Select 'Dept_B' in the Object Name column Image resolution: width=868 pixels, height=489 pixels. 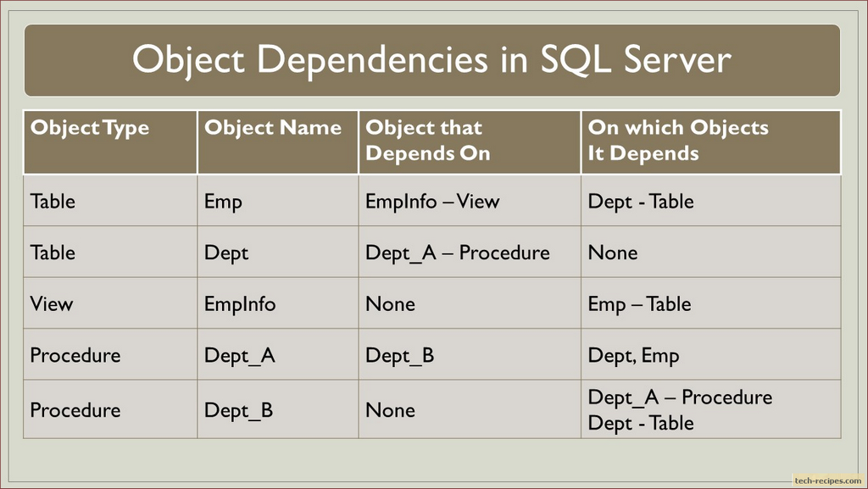pos(238,410)
